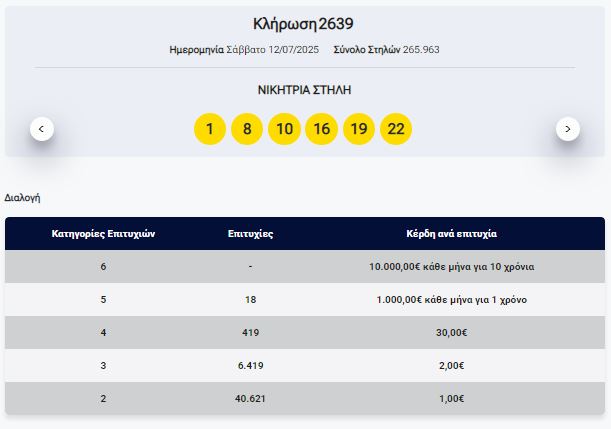Image resolution: width=611 pixels, height=429 pixels.
Task: Click the Επιτυχίες column header
Action: 250,234
